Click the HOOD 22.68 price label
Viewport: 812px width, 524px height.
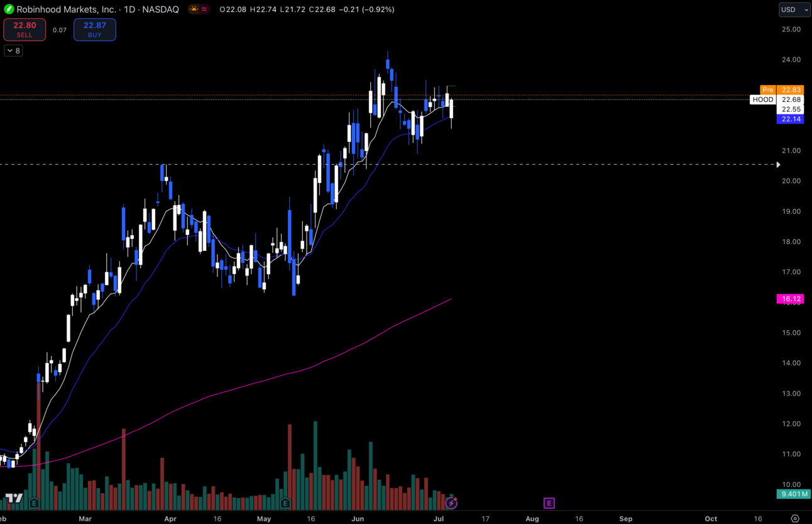[x=777, y=99]
